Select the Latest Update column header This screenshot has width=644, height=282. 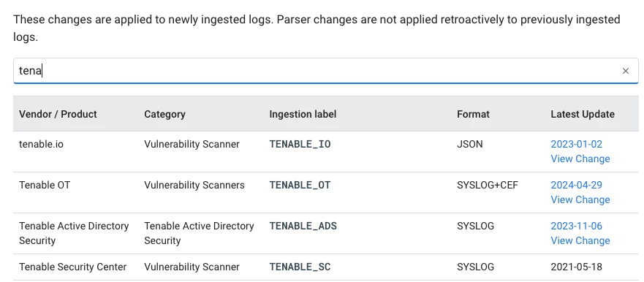[x=583, y=114]
